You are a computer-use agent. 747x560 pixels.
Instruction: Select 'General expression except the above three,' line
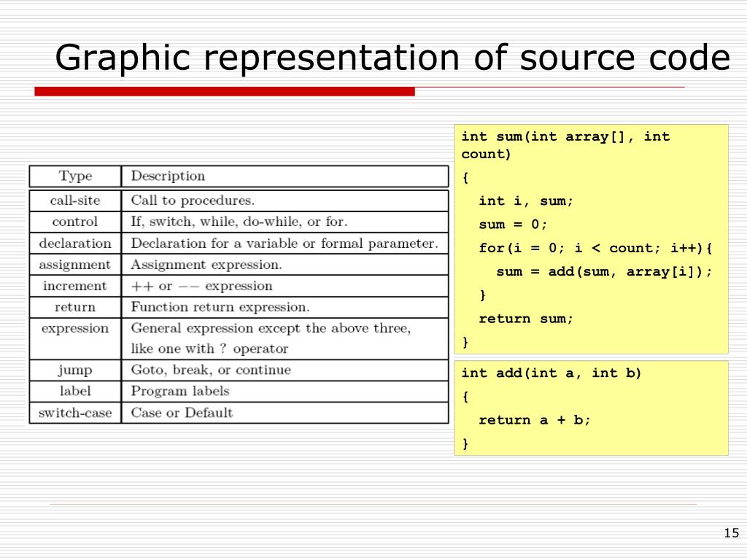click(x=271, y=329)
